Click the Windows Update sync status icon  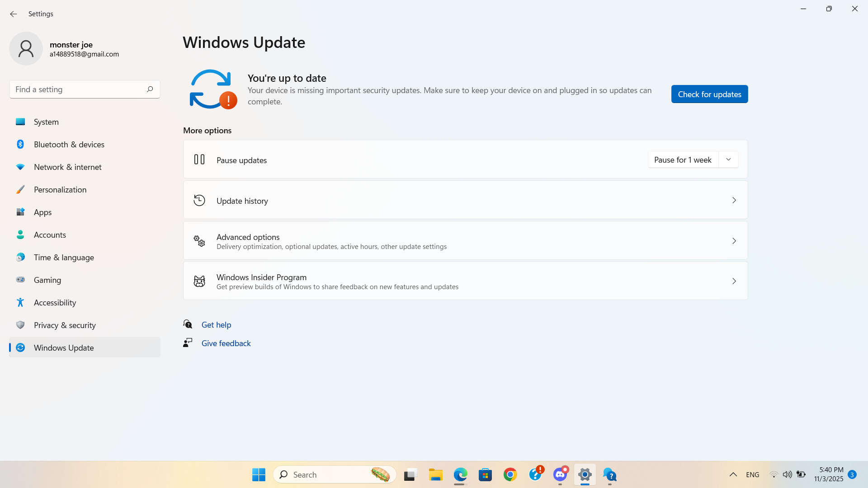pos(211,89)
